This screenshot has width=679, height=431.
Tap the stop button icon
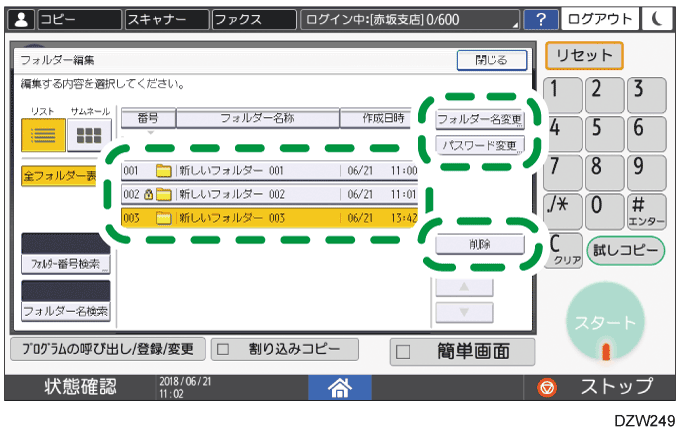coord(547,387)
